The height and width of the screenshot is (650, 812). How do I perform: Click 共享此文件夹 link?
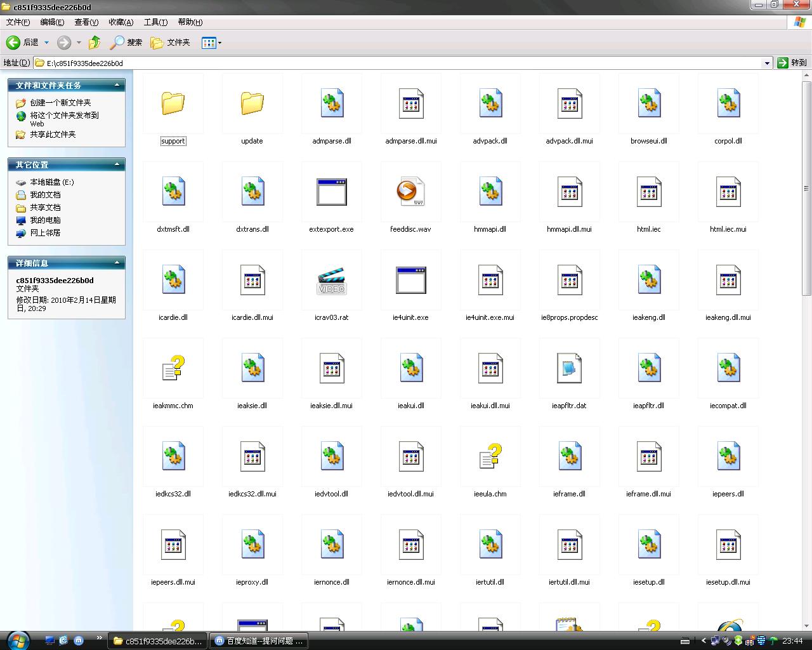pos(53,135)
